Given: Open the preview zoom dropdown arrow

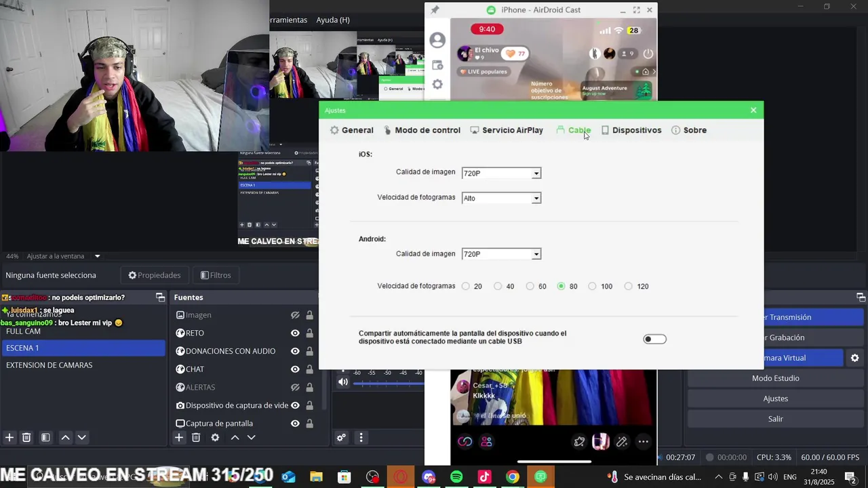Looking at the screenshot, I should (x=97, y=256).
